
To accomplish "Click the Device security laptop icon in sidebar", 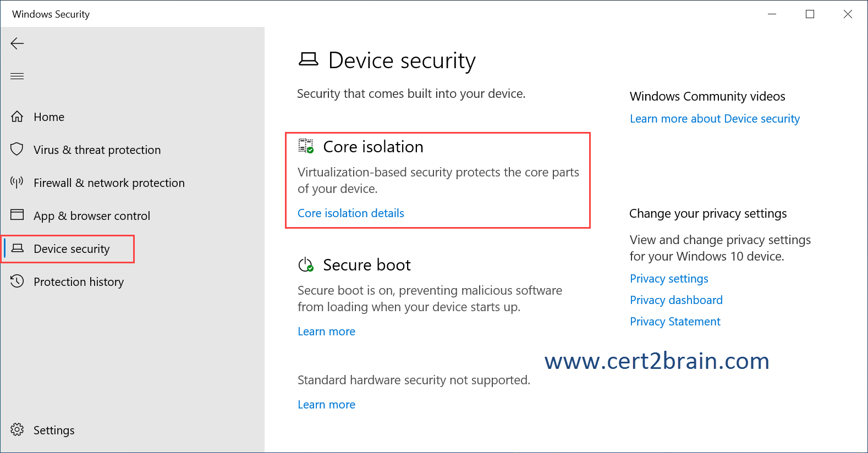I will [x=18, y=248].
